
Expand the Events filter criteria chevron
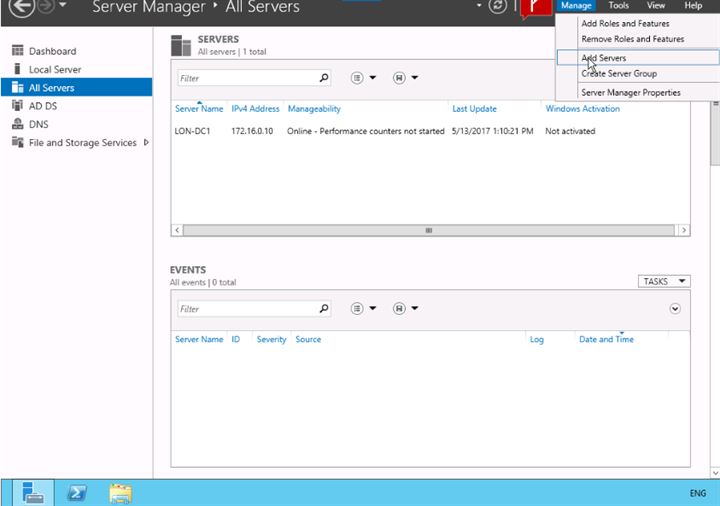click(x=675, y=309)
